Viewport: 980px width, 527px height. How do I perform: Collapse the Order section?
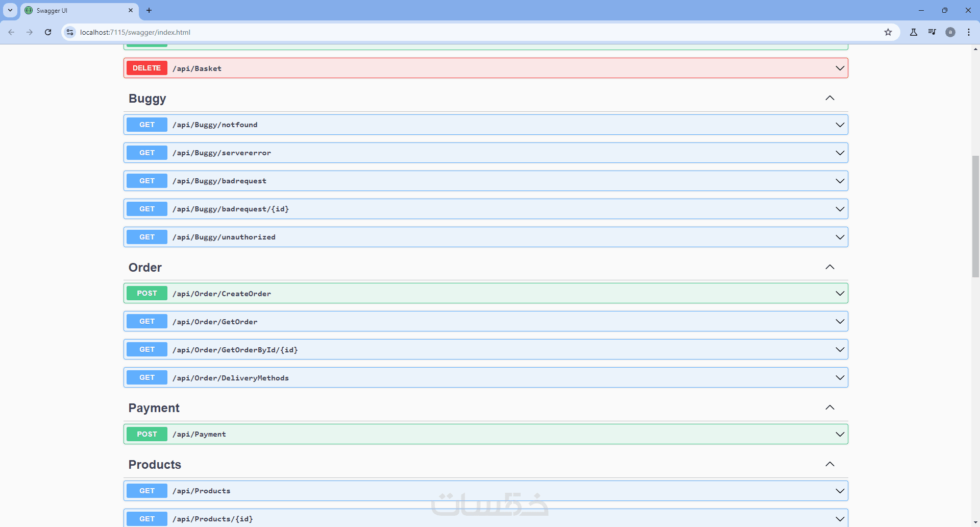coord(830,267)
